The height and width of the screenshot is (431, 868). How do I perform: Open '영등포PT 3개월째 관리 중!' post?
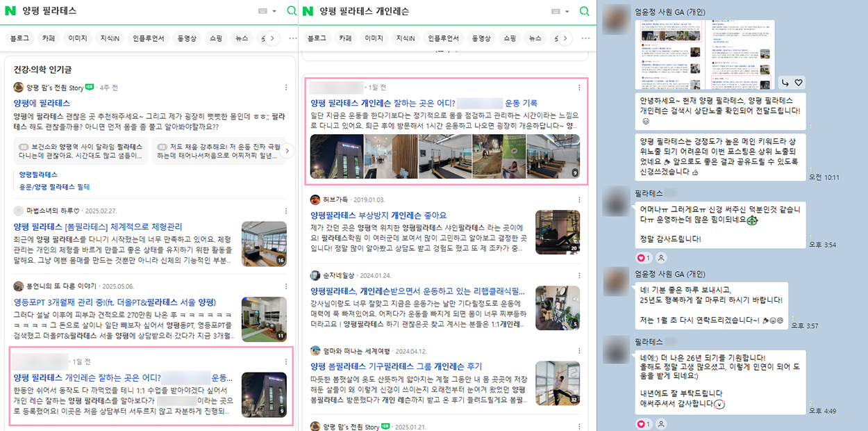tap(115, 302)
